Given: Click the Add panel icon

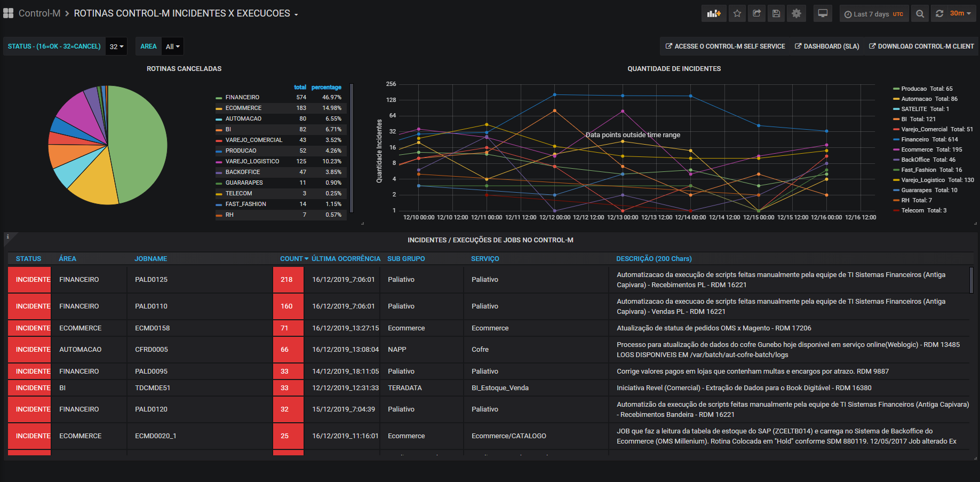Looking at the screenshot, I should point(714,14).
